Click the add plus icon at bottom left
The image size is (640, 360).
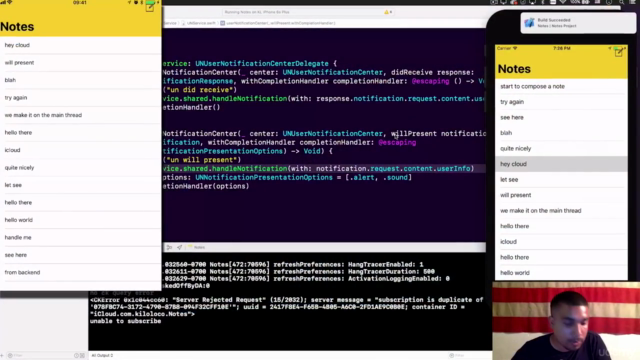coord(2,356)
